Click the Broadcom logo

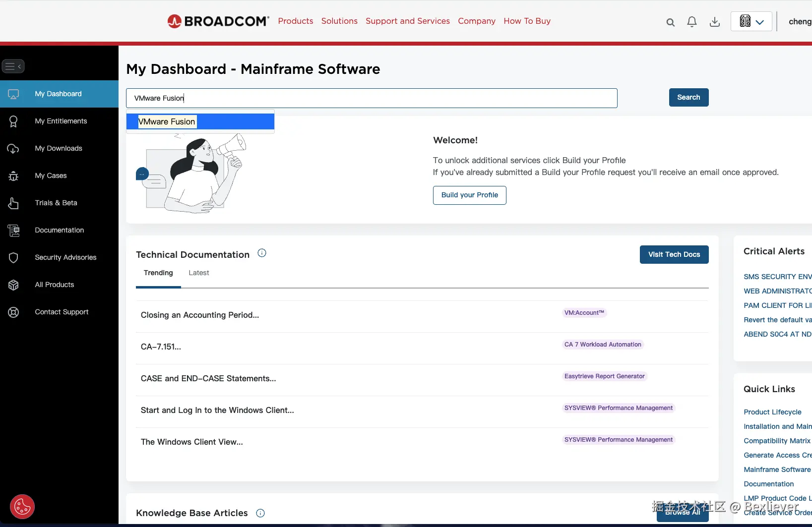[x=218, y=21]
